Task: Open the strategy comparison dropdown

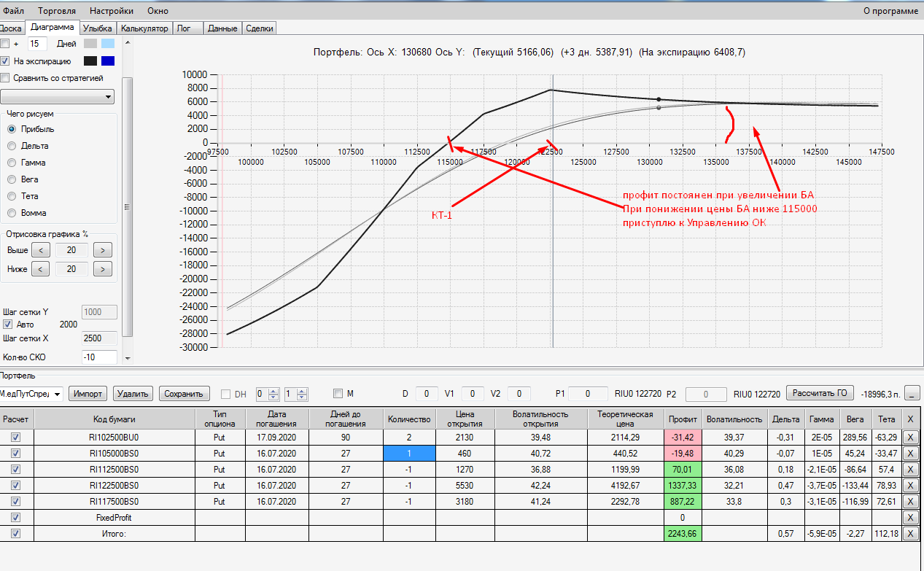Action: 58,96
